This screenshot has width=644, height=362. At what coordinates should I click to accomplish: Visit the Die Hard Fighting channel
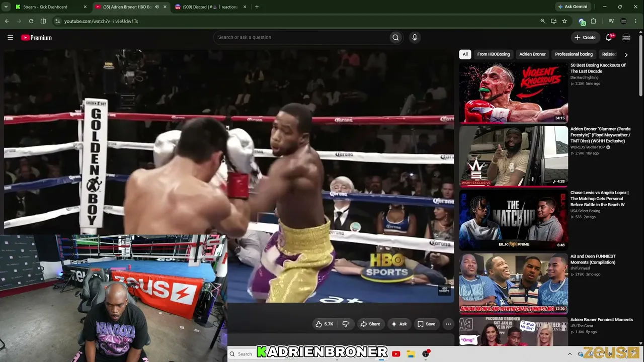pos(585,78)
